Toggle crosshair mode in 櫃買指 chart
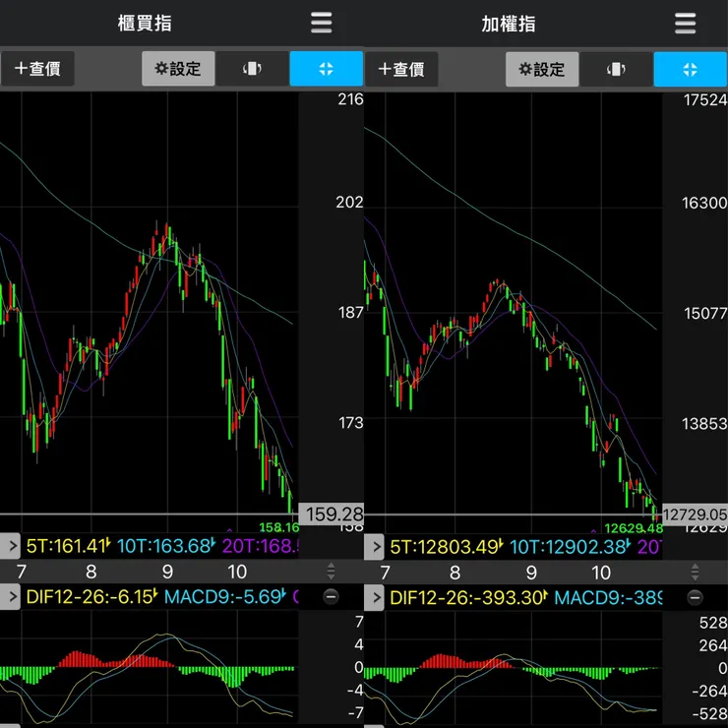This screenshot has height=728, width=728. pos(327,69)
